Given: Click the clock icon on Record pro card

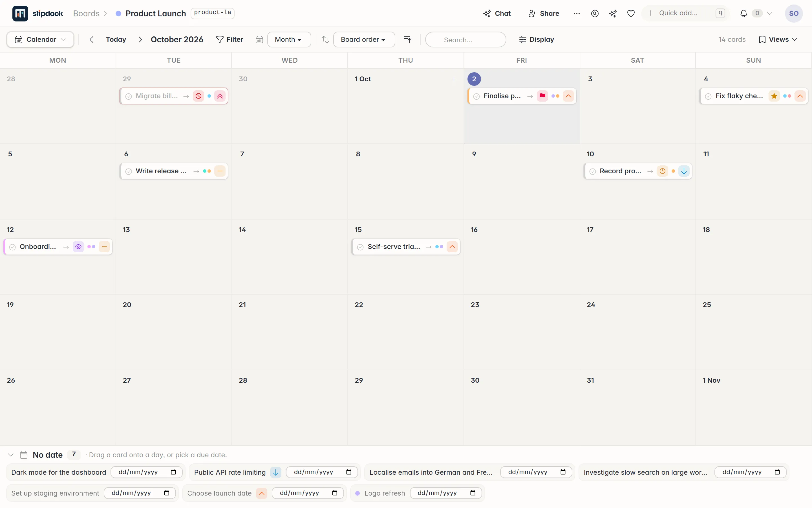Looking at the screenshot, I should coord(663,171).
